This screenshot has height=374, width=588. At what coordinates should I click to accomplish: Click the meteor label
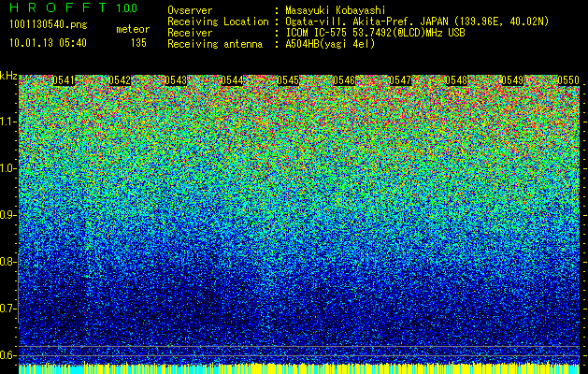pyautogui.click(x=133, y=29)
